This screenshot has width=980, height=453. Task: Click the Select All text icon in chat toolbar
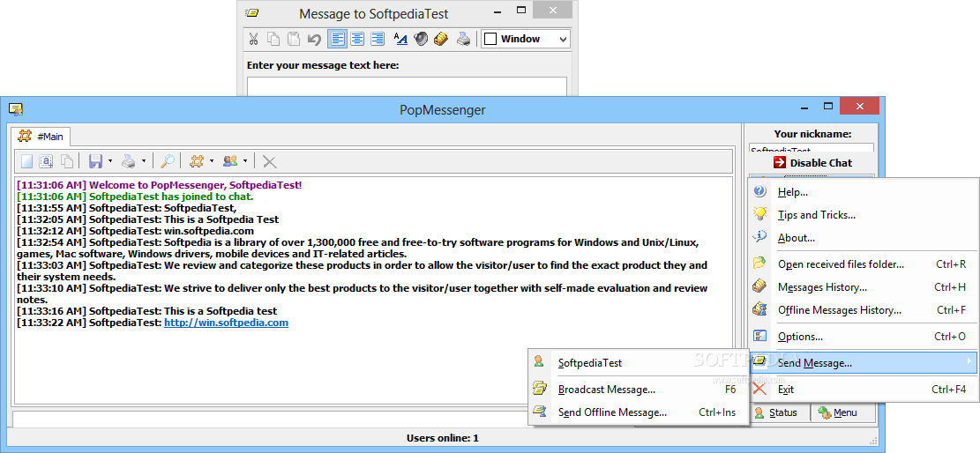pos(46,161)
